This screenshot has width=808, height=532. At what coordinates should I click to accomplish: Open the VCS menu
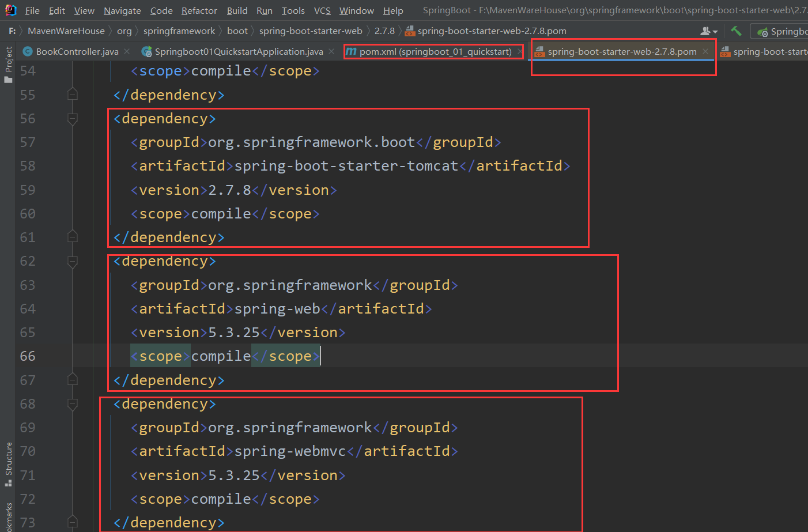[x=322, y=10]
